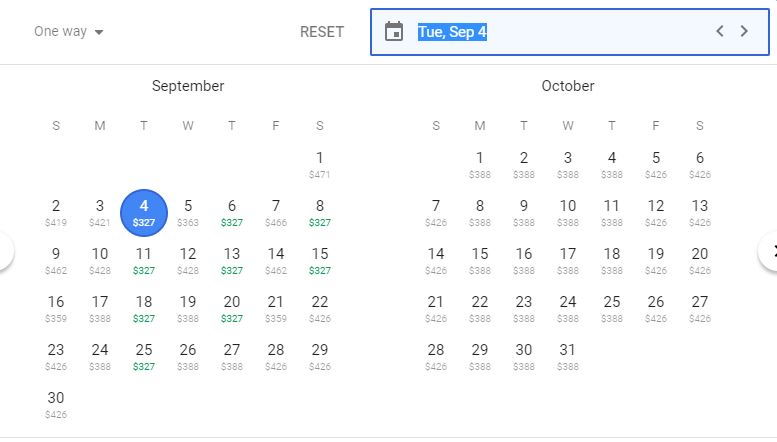Click the highlighted September 4 date
This screenshot has height=442, width=777.
[144, 212]
